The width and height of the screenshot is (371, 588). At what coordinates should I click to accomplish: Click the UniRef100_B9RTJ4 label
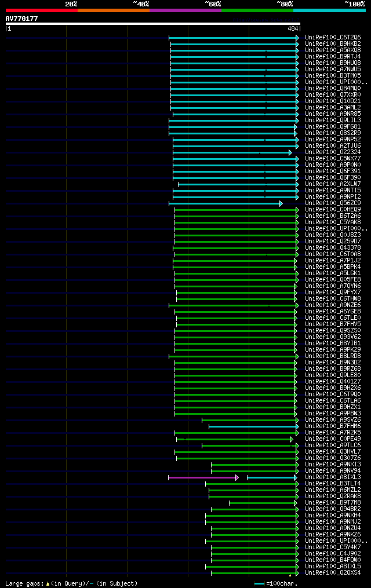(x=333, y=57)
